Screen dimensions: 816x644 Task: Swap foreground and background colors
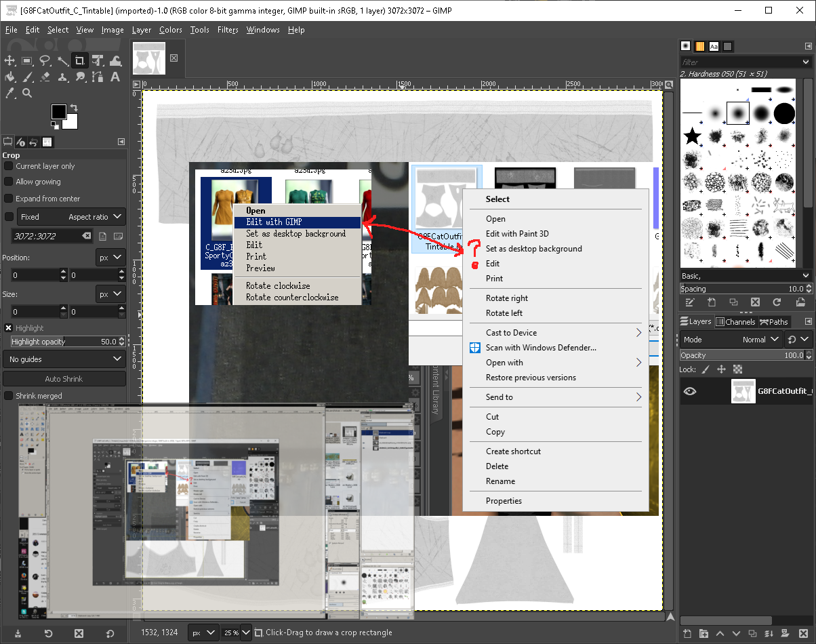(x=74, y=108)
